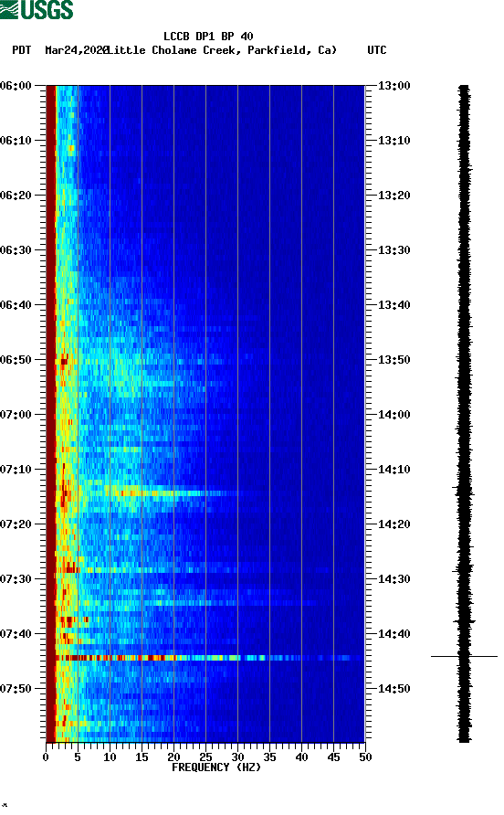Click the yellow-cyan energy streak near 07:14
504x815 pixels.
pyautogui.click(x=172, y=492)
